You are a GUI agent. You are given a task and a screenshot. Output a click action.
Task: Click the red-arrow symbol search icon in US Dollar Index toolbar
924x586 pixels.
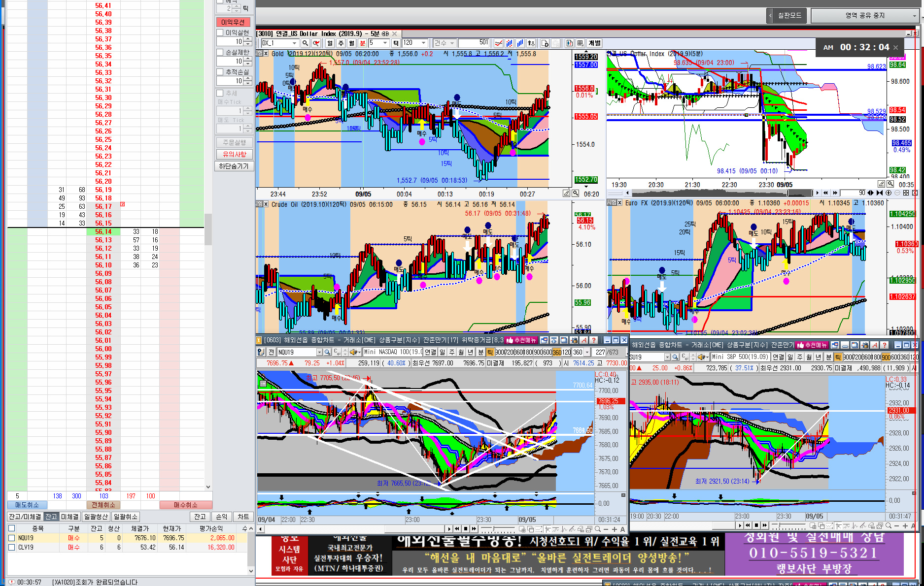(316, 43)
